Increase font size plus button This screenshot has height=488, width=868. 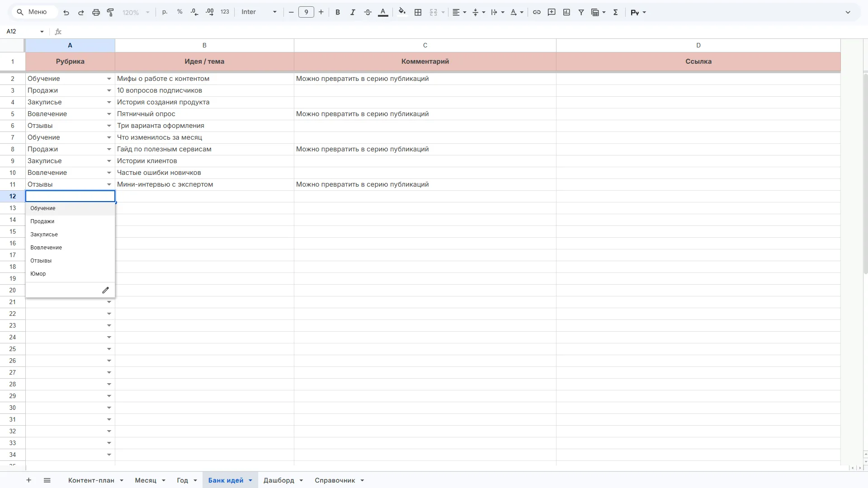pyautogui.click(x=321, y=12)
